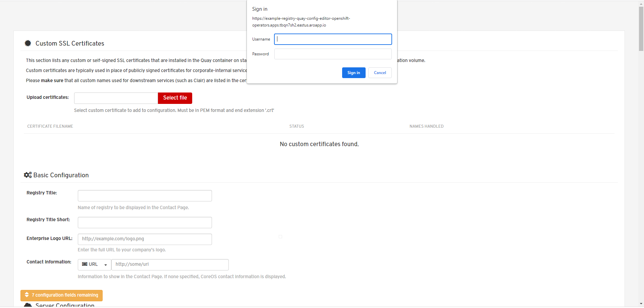Expand the 7 configuration fields remaining badge
Image resolution: width=644 pixels, height=308 pixels.
coord(61,295)
